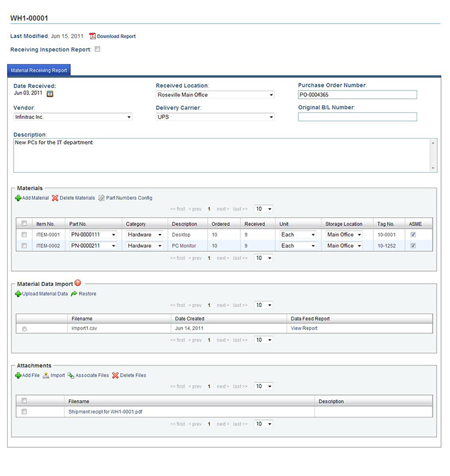Click the green Add Material plus icon
This screenshot has width=450, height=476.
tap(18, 198)
